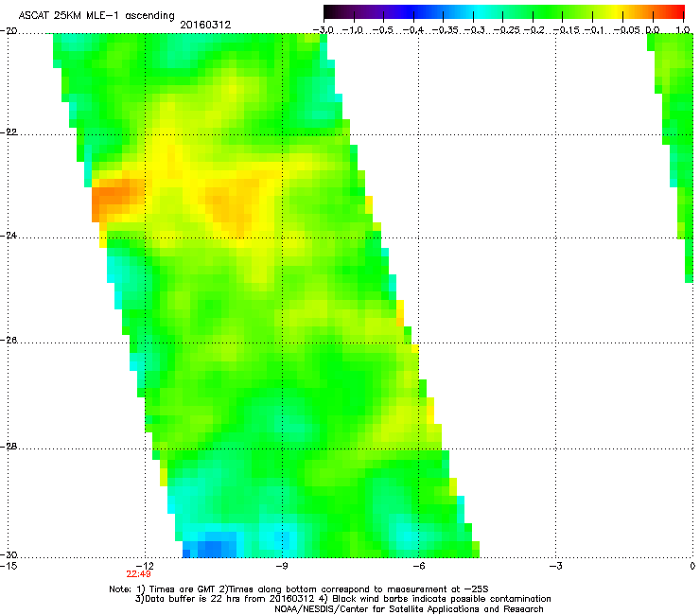Click the longitude axis label "0"

[692, 566]
